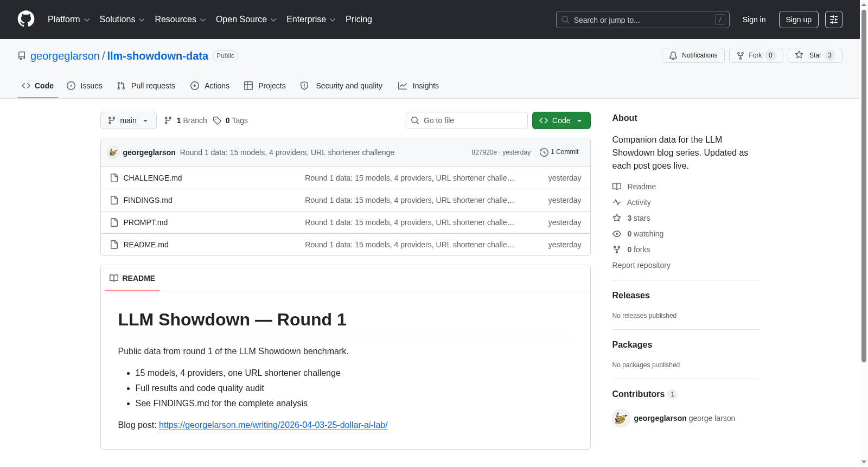The height and width of the screenshot is (467, 868).
Task: Click file icon next to CHALLENGE.md
Action: click(x=114, y=178)
